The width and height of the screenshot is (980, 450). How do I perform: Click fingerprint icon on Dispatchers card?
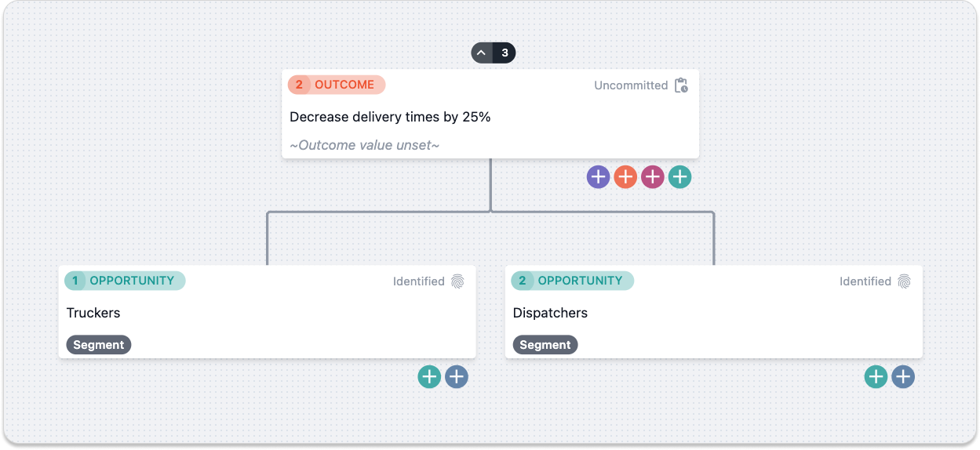905,281
